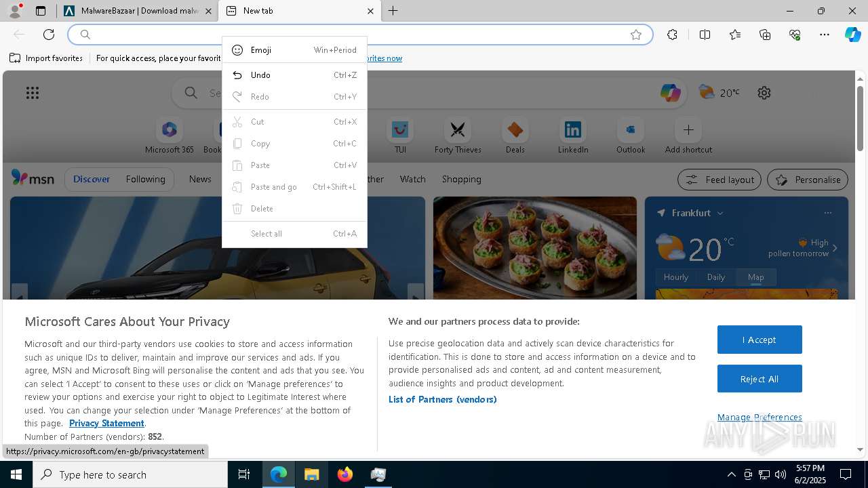Click the taskbar search box
This screenshot has width=868, height=488.
(x=130, y=474)
